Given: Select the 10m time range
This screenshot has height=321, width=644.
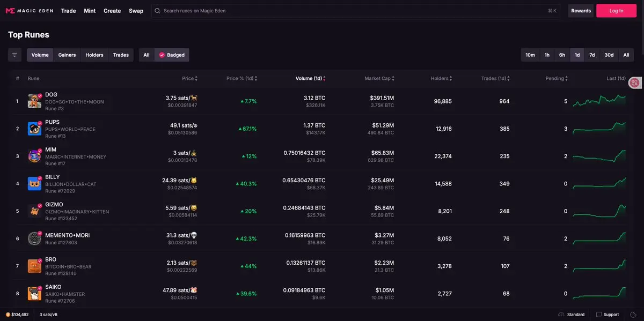Looking at the screenshot, I should [530, 55].
